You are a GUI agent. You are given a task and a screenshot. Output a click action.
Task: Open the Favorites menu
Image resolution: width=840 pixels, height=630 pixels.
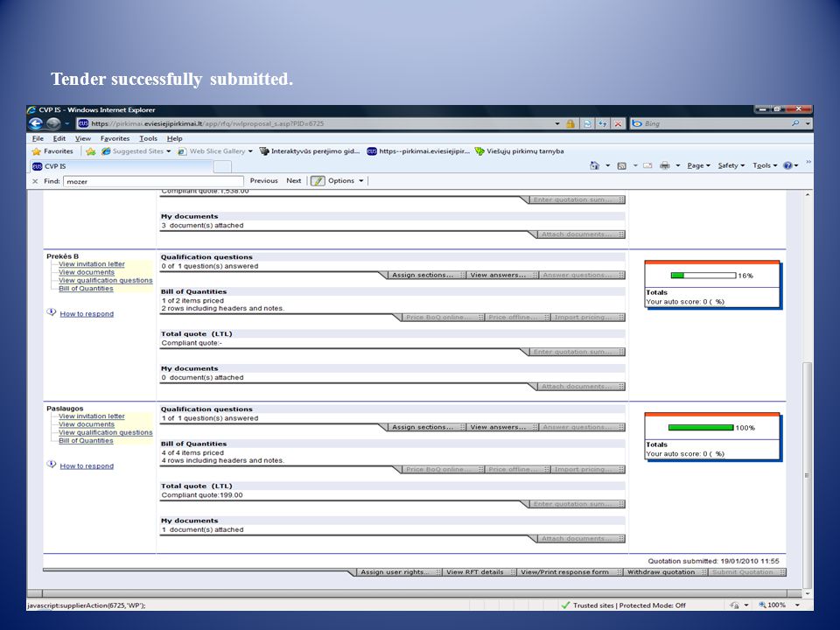115,138
